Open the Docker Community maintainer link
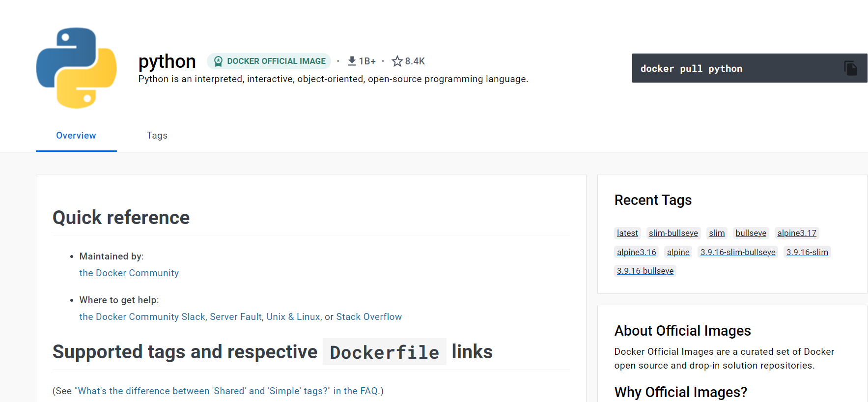Image resolution: width=868 pixels, height=402 pixels. pos(129,273)
